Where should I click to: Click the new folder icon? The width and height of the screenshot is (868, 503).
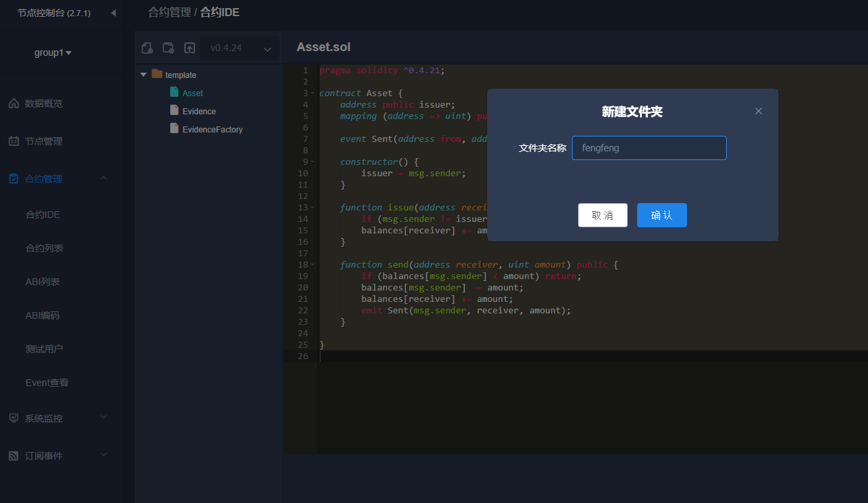(168, 48)
